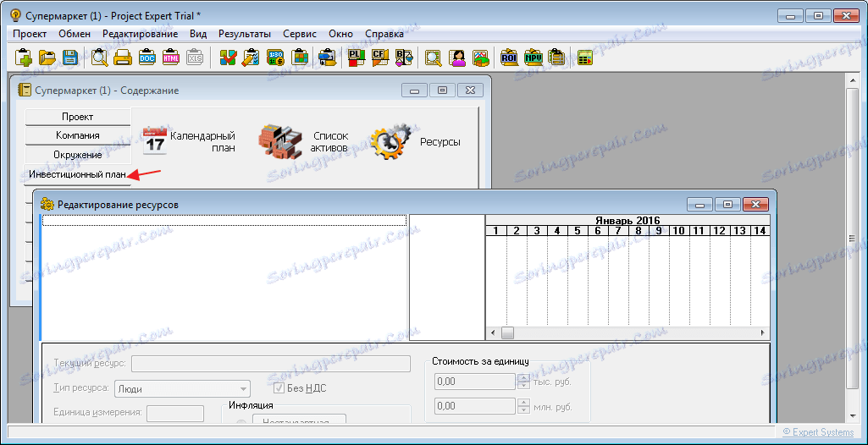Open the Сервис menu
Viewport: 868px width, 445px height.
tap(300, 34)
